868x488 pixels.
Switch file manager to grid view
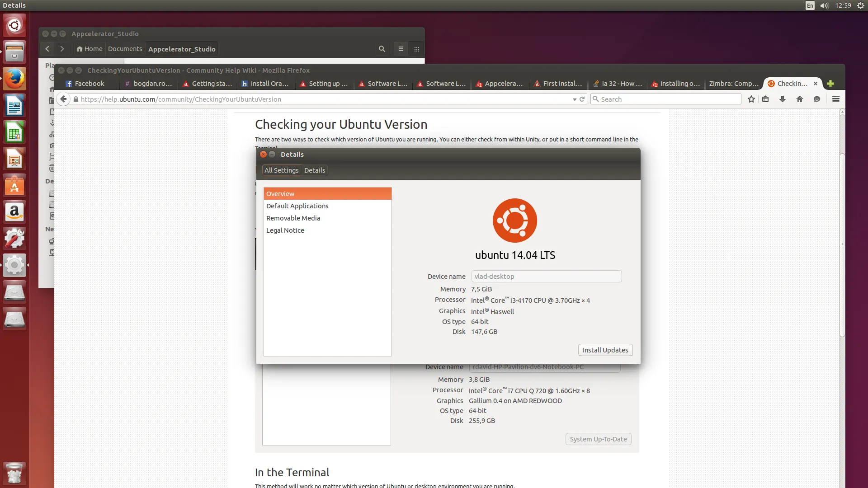[417, 49]
